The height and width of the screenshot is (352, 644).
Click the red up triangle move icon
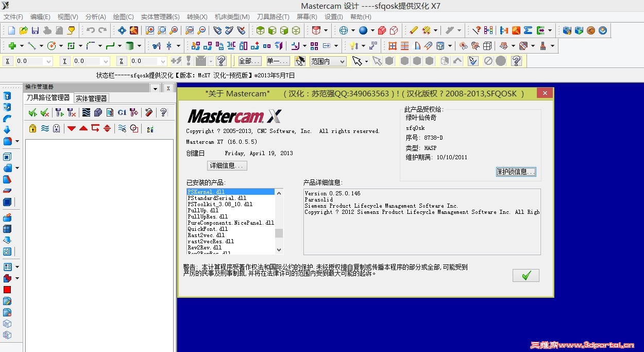pos(83,128)
